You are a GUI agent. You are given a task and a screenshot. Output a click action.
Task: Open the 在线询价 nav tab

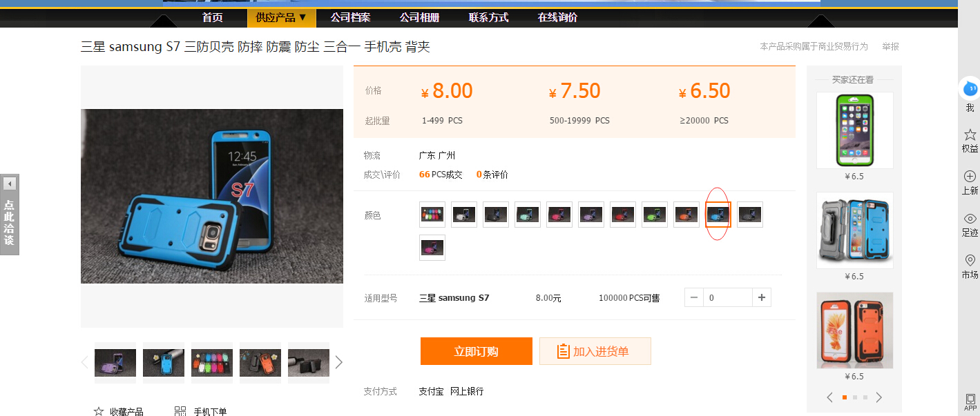[557, 18]
